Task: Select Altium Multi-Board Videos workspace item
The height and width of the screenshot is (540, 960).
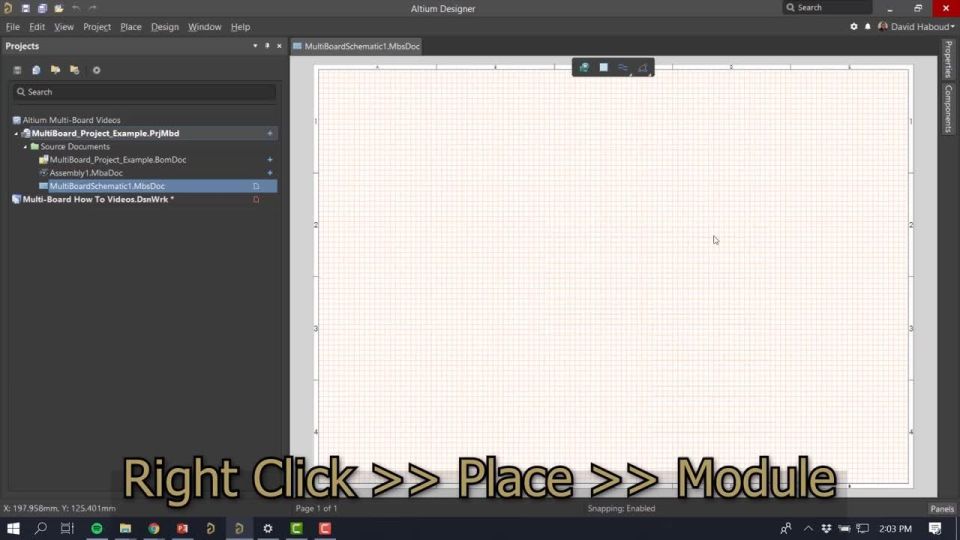Action: click(71, 120)
